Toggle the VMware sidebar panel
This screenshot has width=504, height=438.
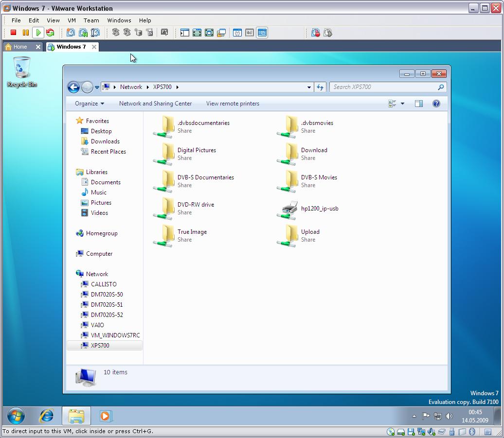[184, 33]
